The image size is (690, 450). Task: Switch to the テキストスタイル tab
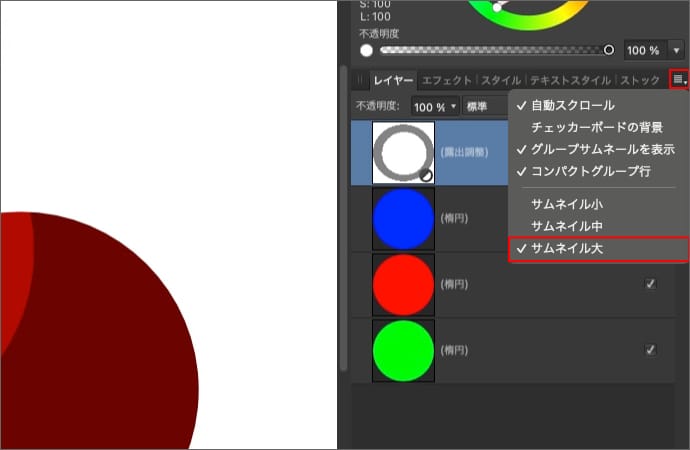pos(570,80)
